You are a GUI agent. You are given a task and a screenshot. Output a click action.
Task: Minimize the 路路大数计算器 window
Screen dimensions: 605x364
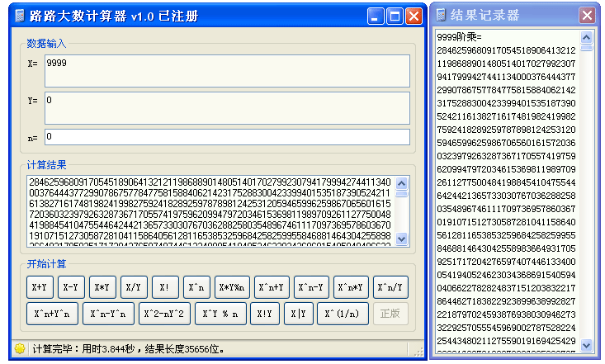(376, 17)
